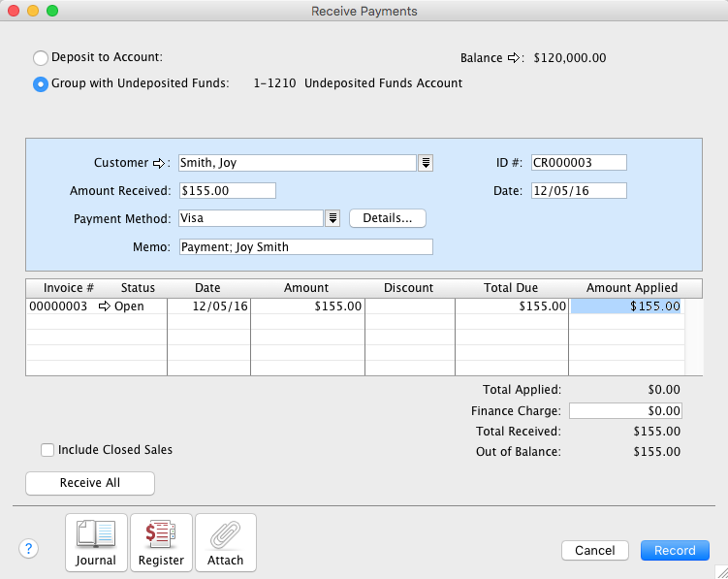Click the Finance Charge input field
The height and width of the screenshot is (579, 728).
point(625,411)
